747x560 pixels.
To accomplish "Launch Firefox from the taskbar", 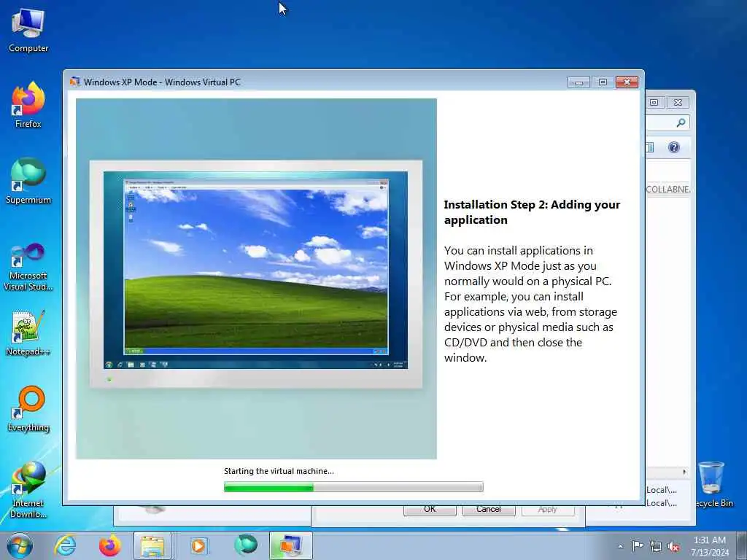I will 109,545.
